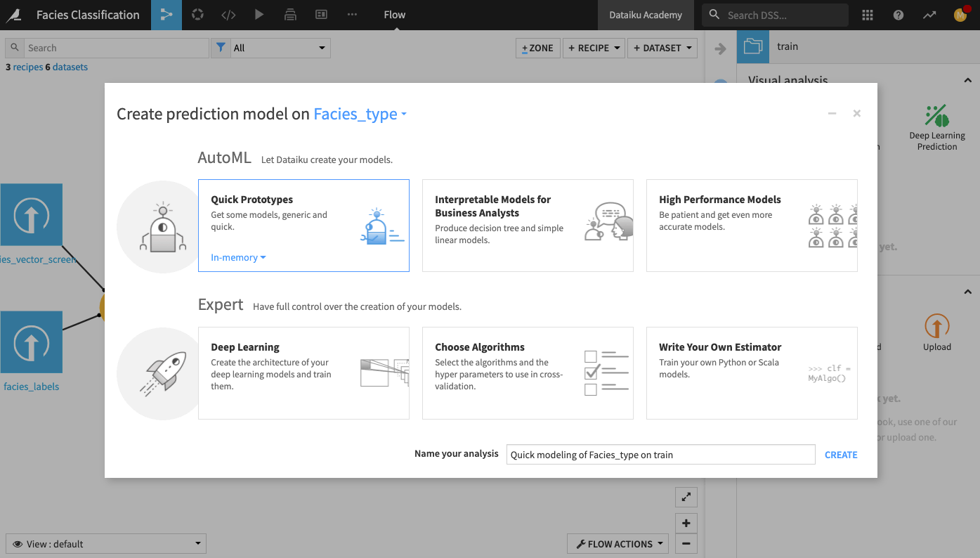The width and height of the screenshot is (980, 558).
Task: Switch to the Dataiku Academy tab
Action: coord(646,15)
